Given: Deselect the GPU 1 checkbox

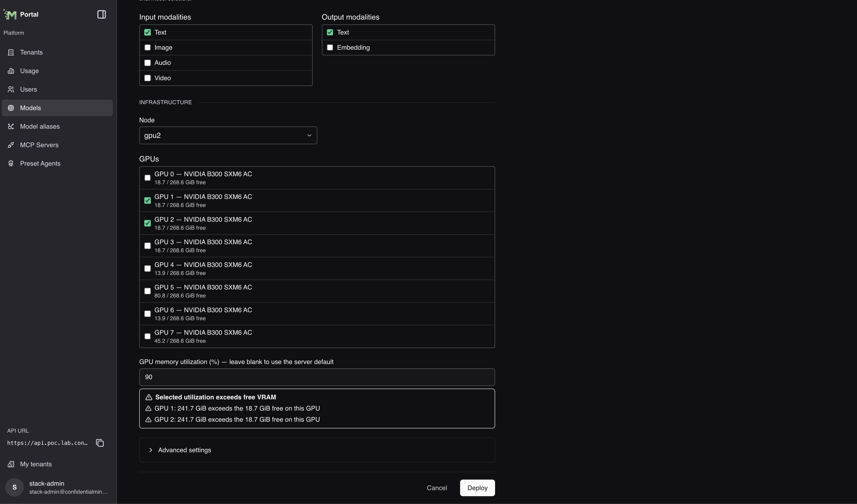Looking at the screenshot, I should pos(147,200).
